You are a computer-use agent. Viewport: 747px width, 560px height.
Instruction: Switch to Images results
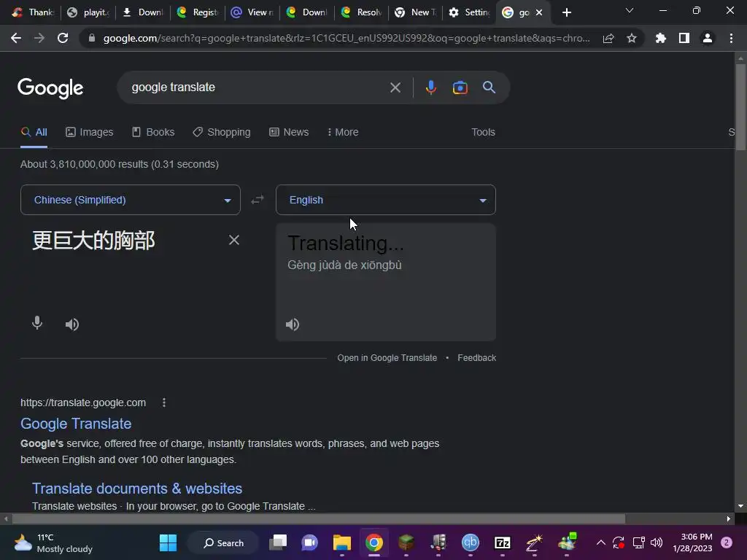[x=90, y=132]
